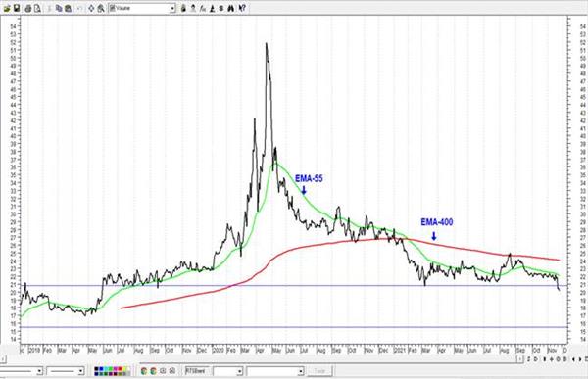The width and height of the screenshot is (588, 379).
Task: Open print preview page icon
Action: (37, 8)
